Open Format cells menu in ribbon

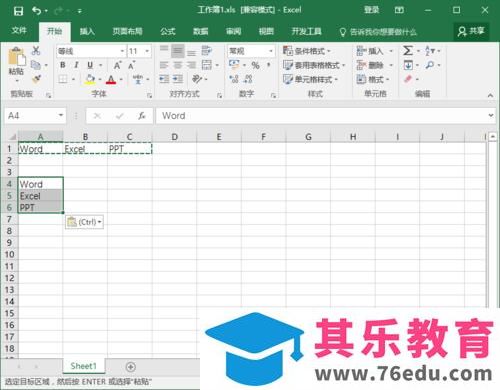[373, 79]
